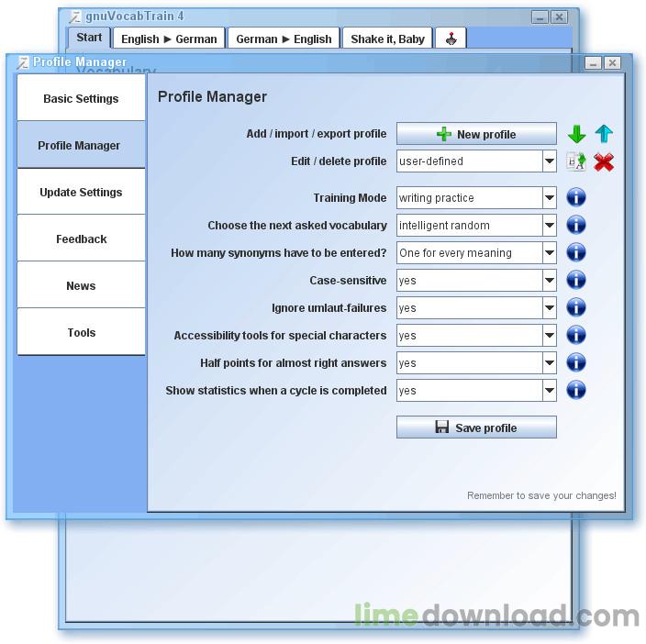Switch to English ► German tab
The width and height of the screenshot is (646, 644).
click(169, 39)
